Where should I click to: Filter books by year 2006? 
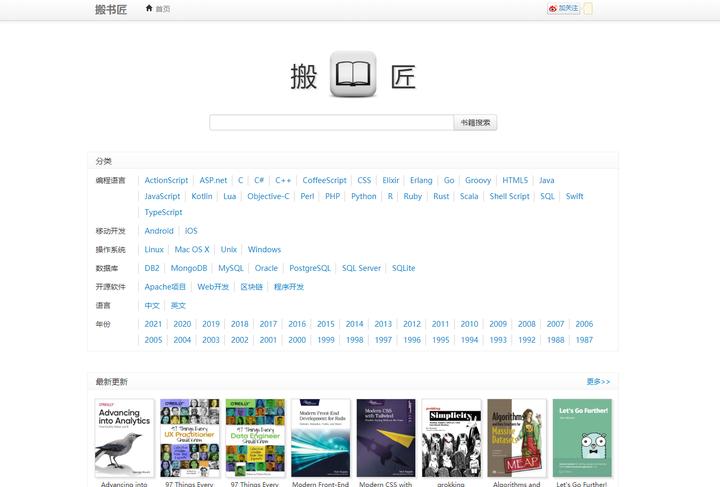click(x=584, y=324)
